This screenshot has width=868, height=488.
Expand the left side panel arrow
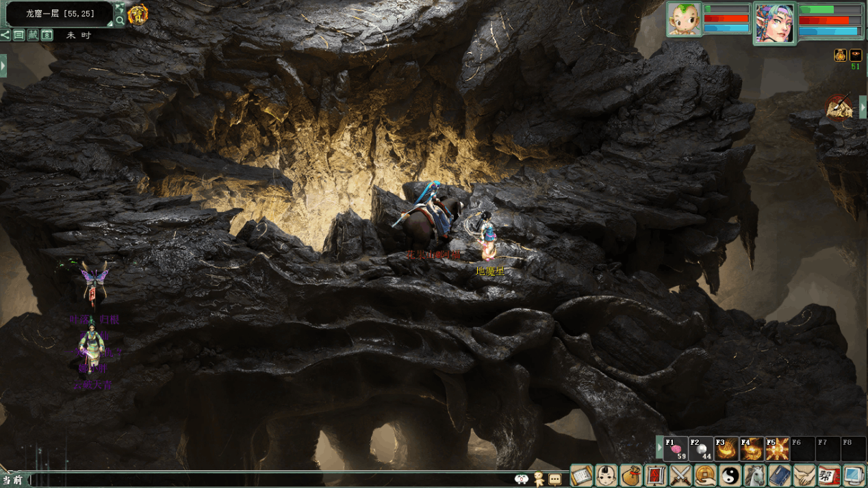3,66
